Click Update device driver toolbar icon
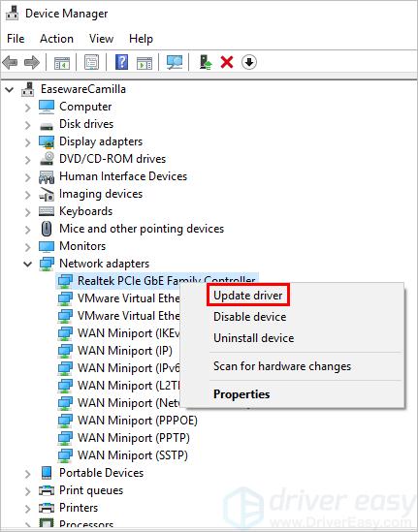 (x=205, y=62)
